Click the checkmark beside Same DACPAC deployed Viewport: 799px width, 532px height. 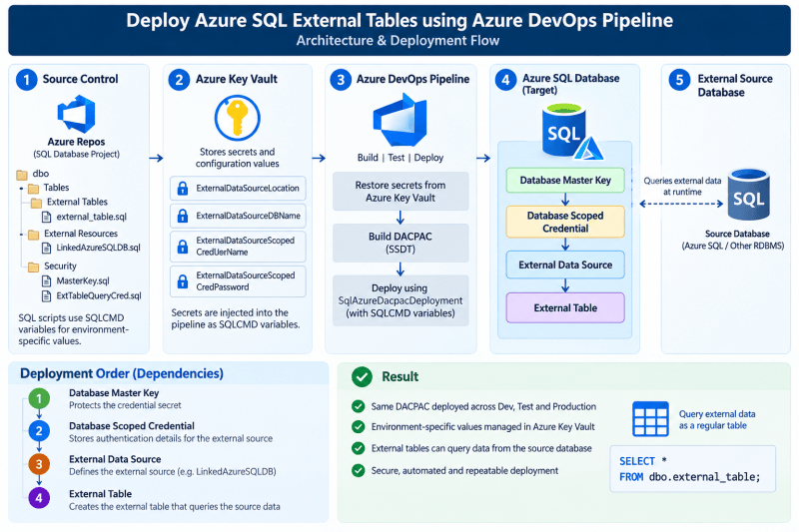pyautogui.click(x=359, y=406)
